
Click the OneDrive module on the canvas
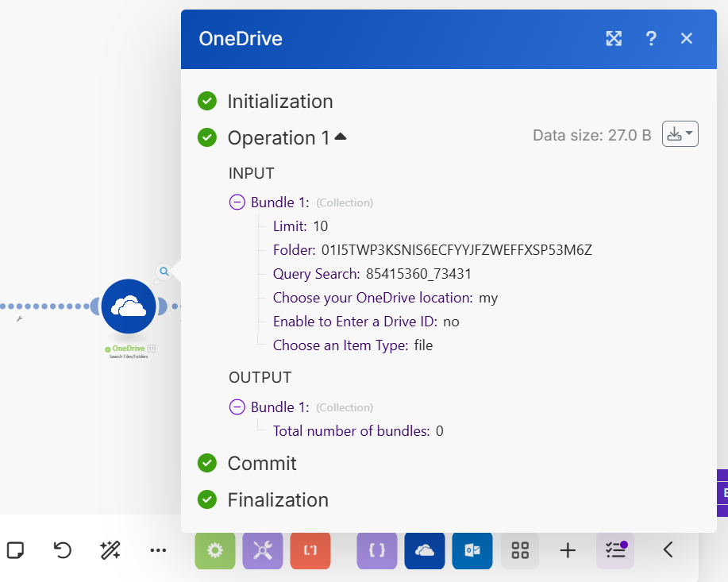click(x=129, y=306)
